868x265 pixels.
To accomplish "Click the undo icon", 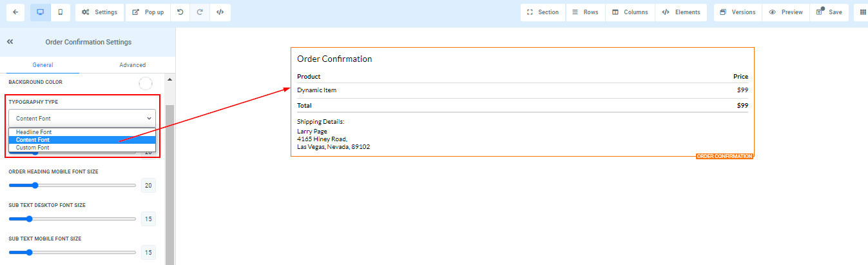I will 180,12.
